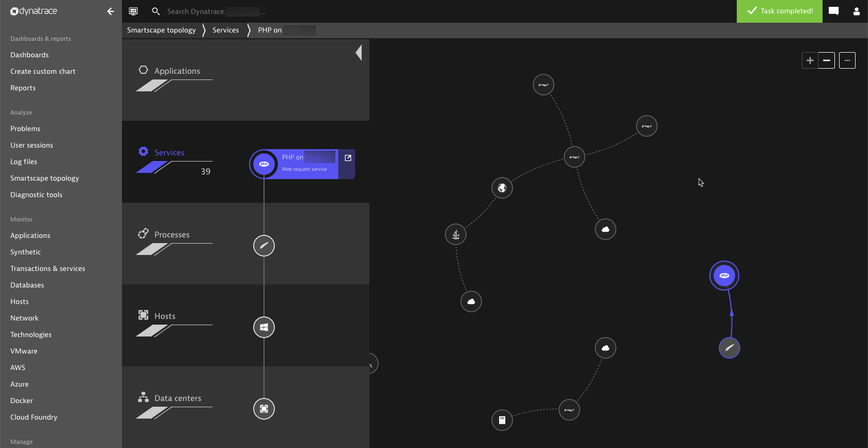The width and height of the screenshot is (868, 448).
Task: Open Hosts in sidebar menu
Action: [x=19, y=301]
